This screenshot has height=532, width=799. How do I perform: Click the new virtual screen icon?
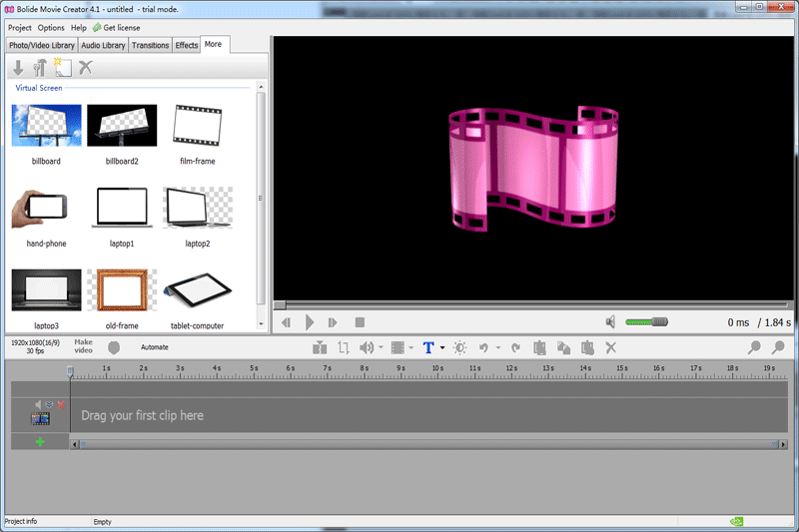click(64, 68)
